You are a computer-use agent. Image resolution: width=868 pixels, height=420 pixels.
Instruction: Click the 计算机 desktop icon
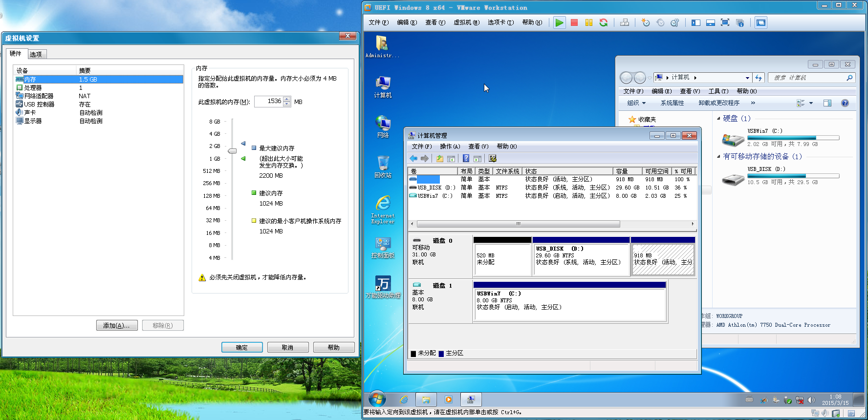tap(383, 87)
